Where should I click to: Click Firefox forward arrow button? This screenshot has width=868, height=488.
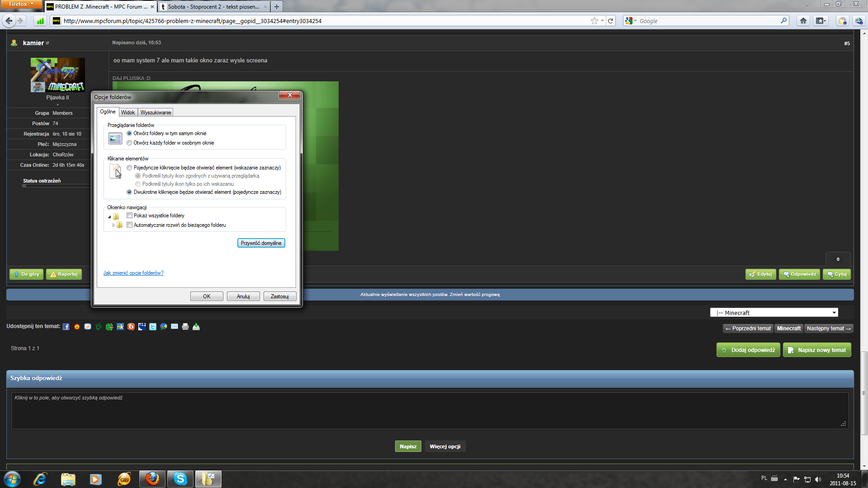[20, 21]
